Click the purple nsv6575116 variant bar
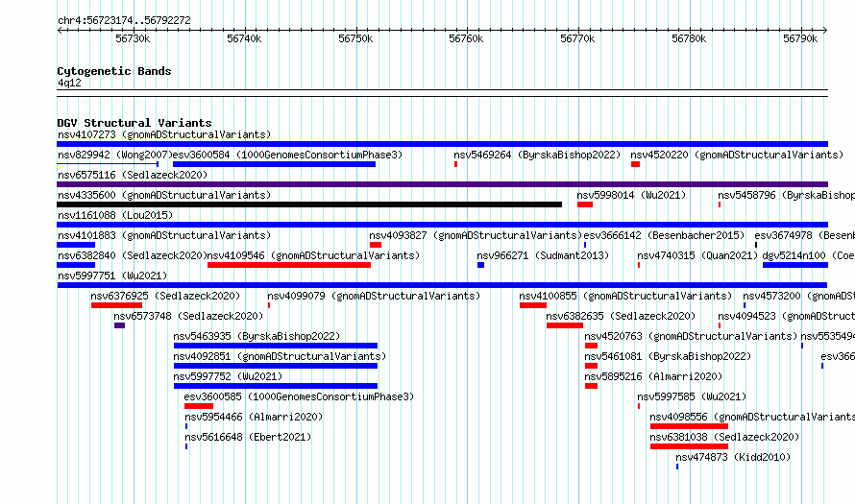855x504 pixels. [442, 184]
